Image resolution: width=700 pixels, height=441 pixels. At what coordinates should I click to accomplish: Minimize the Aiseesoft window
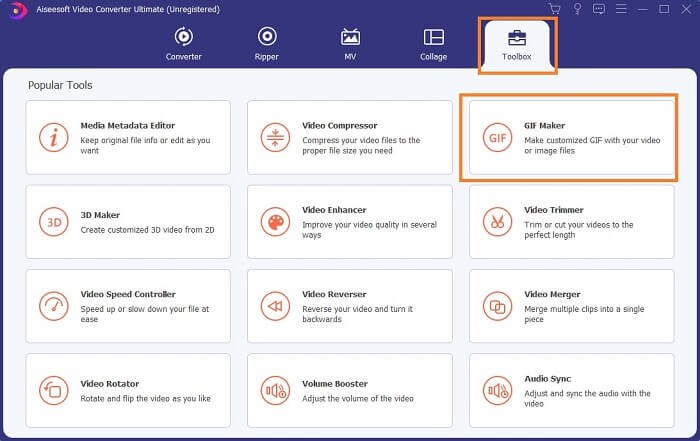coord(642,9)
